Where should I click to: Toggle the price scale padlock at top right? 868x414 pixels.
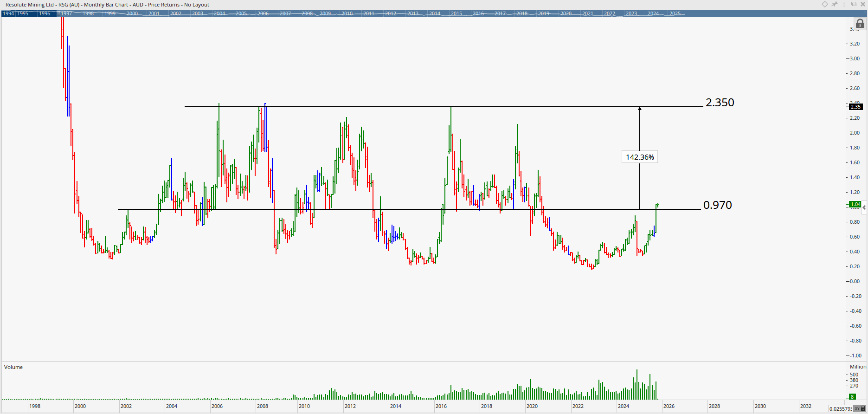[x=860, y=24]
